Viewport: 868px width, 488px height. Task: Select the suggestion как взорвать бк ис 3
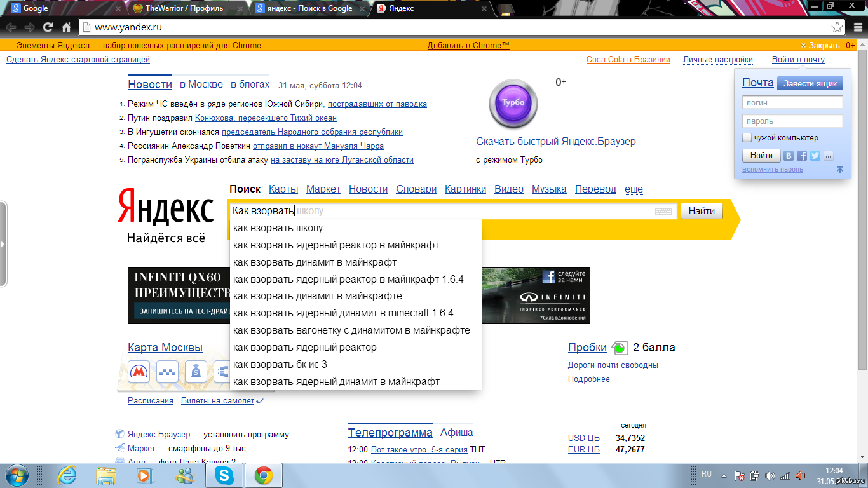click(355, 365)
